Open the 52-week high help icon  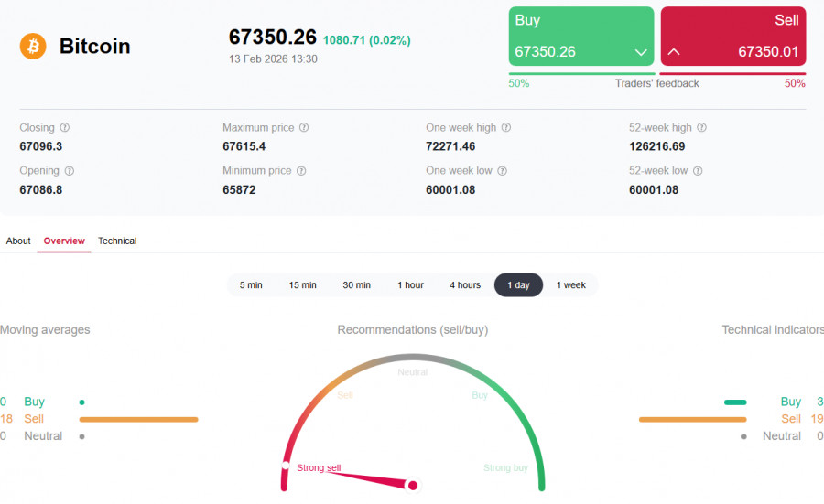pyautogui.click(x=701, y=127)
